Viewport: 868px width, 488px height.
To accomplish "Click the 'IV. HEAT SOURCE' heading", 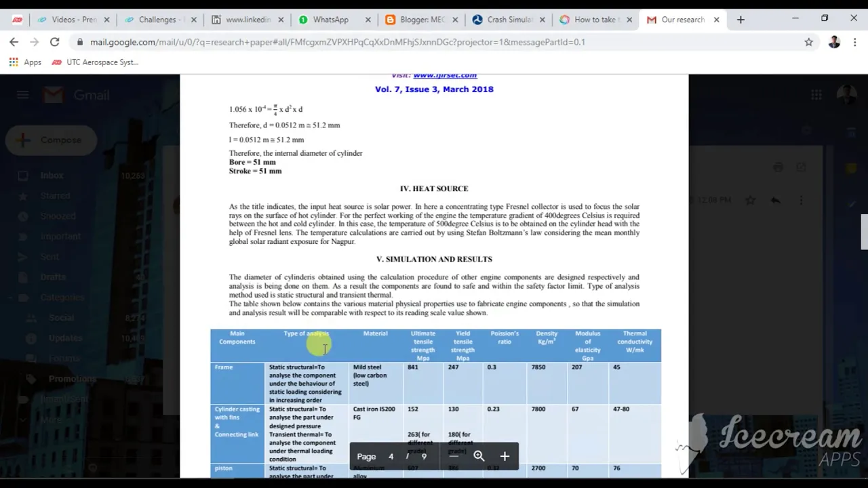I will [x=434, y=189].
